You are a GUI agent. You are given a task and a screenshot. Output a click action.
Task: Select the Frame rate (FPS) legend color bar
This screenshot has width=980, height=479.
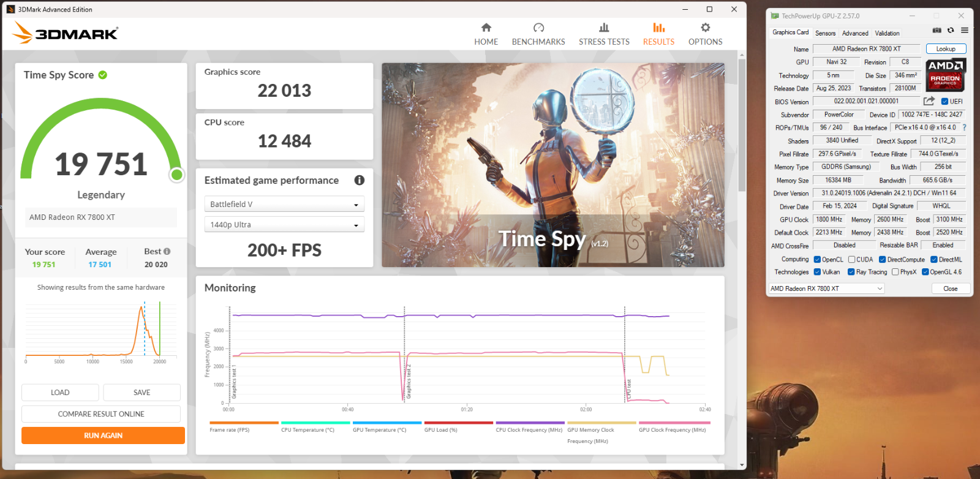244,423
